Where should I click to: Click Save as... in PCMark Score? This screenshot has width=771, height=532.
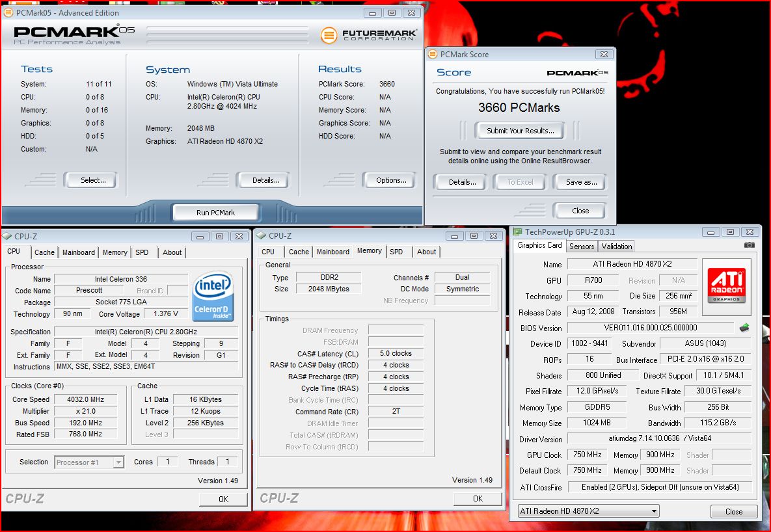point(581,182)
